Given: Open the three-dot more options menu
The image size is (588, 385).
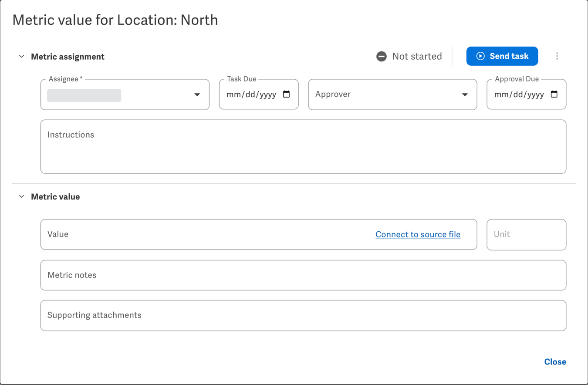Looking at the screenshot, I should point(557,56).
